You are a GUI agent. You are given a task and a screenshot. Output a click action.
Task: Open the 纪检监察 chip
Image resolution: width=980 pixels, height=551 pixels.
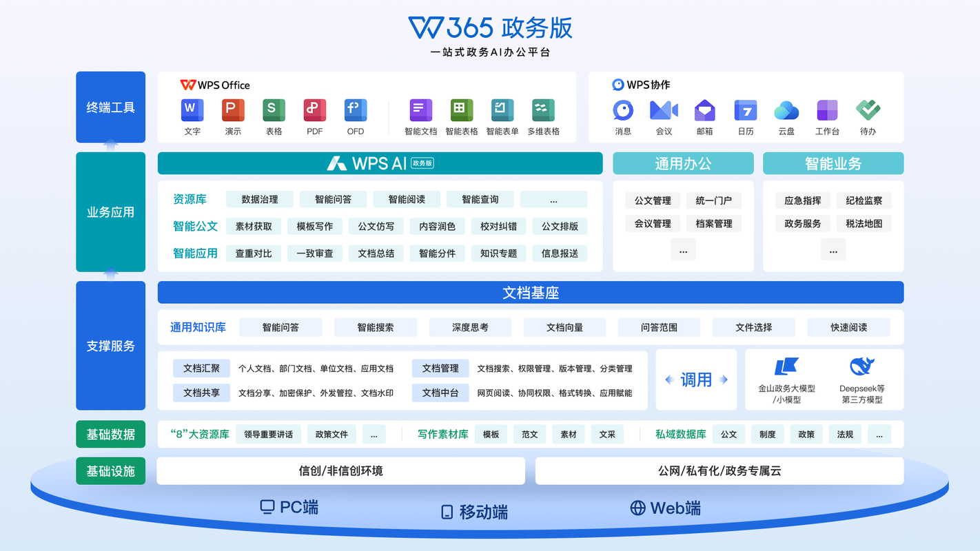[864, 201]
